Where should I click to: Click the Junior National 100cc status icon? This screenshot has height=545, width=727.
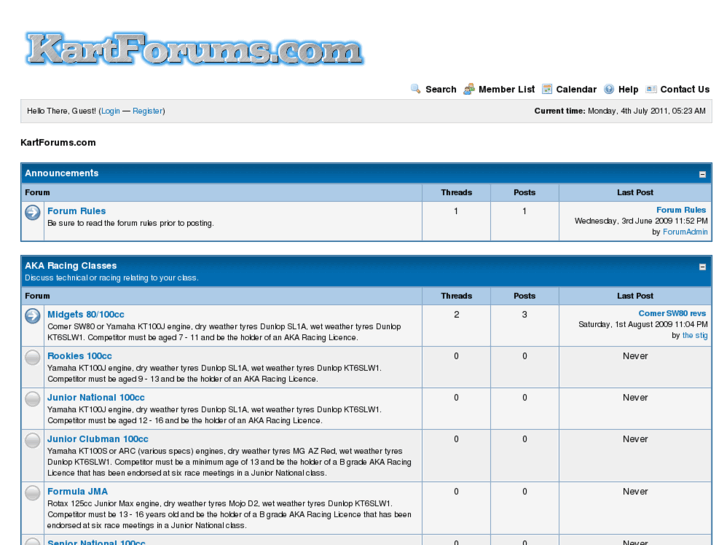pyautogui.click(x=32, y=399)
